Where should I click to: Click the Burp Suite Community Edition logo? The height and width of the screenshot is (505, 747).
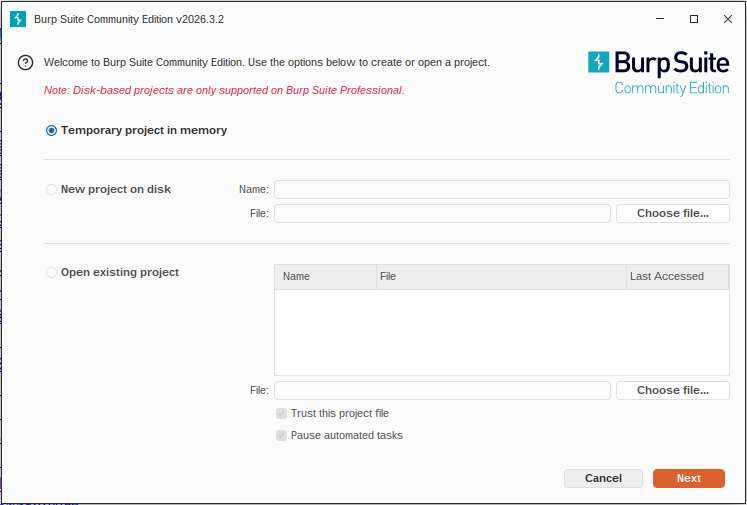click(658, 73)
